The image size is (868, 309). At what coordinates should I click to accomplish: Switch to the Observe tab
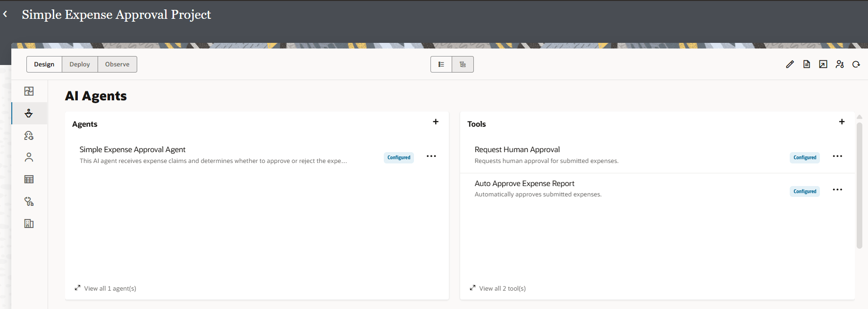click(x=117, y=65)
